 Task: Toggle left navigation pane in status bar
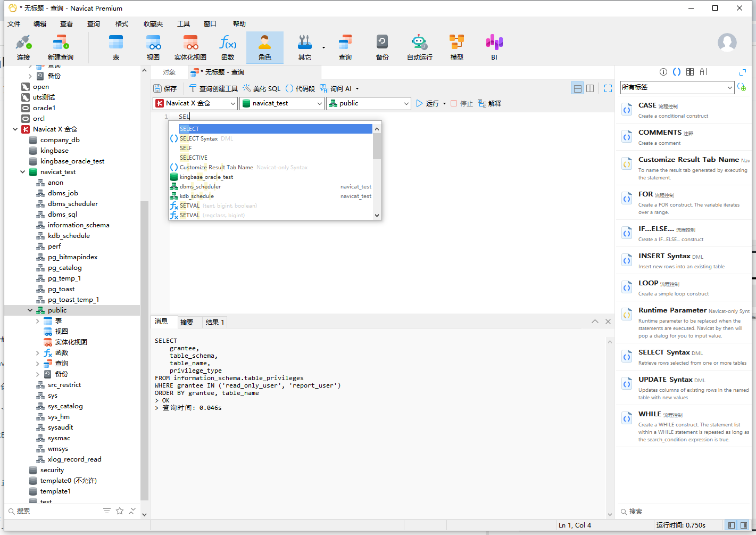732,525
